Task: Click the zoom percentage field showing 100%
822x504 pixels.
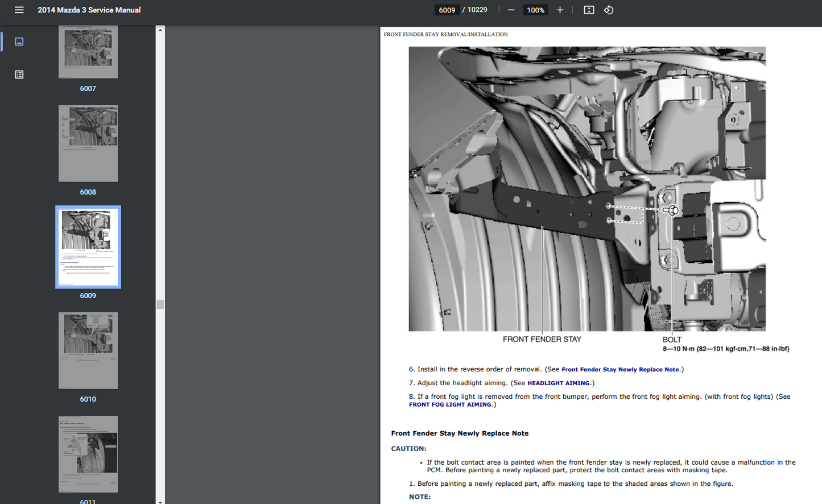Action: pos(535,10)
